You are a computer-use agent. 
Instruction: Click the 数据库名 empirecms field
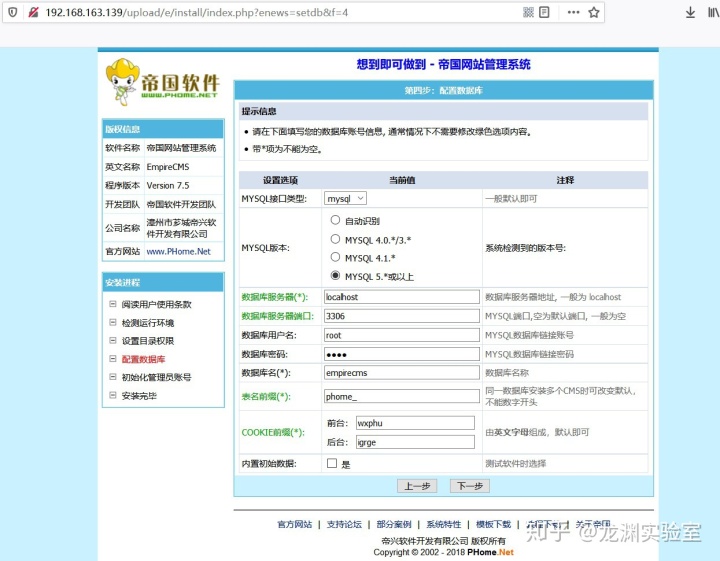pos(402,373)
